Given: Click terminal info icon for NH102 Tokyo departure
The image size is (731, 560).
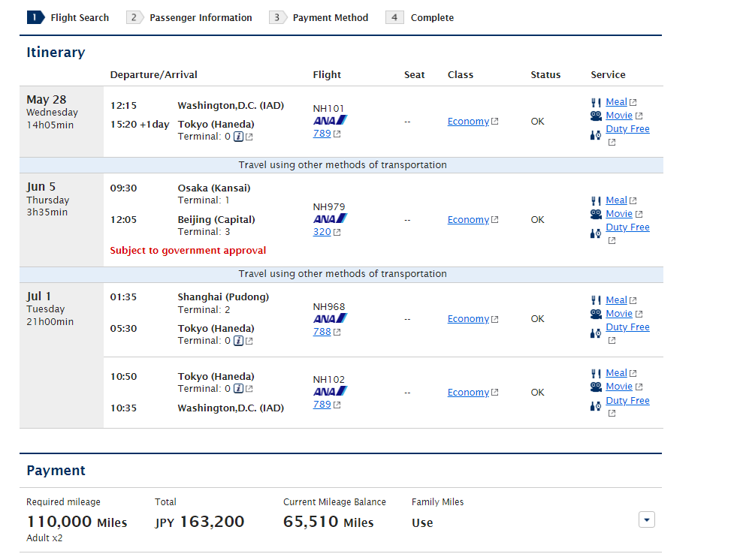Looking at the screenshot, I should pos(238,389).
